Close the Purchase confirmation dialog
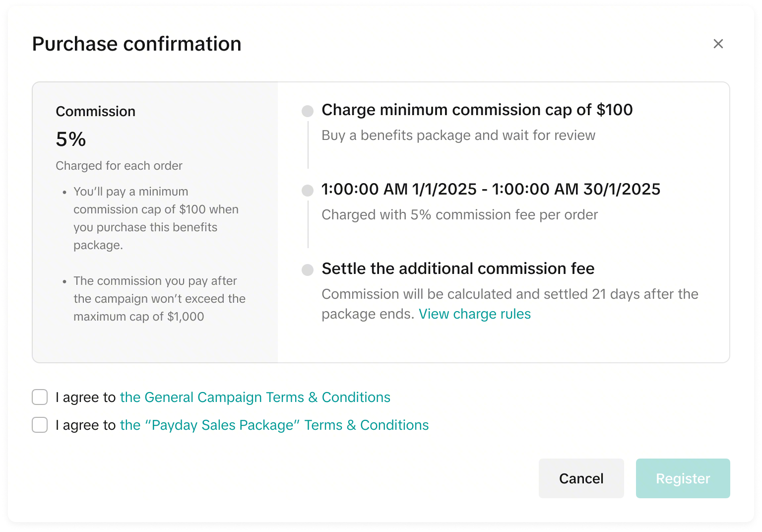The width and height of the screenshot is (762, 532). pyautogui.click(x=718, y=44)
